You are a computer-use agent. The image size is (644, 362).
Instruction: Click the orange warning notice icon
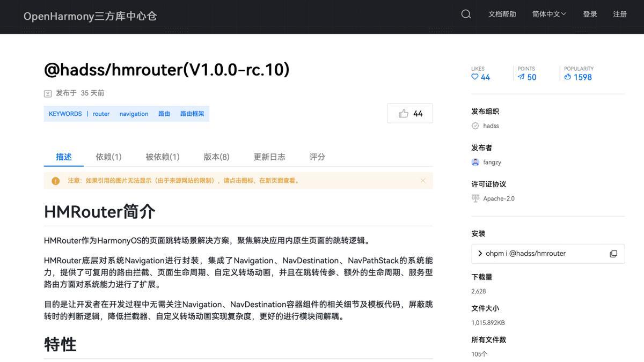56,181
